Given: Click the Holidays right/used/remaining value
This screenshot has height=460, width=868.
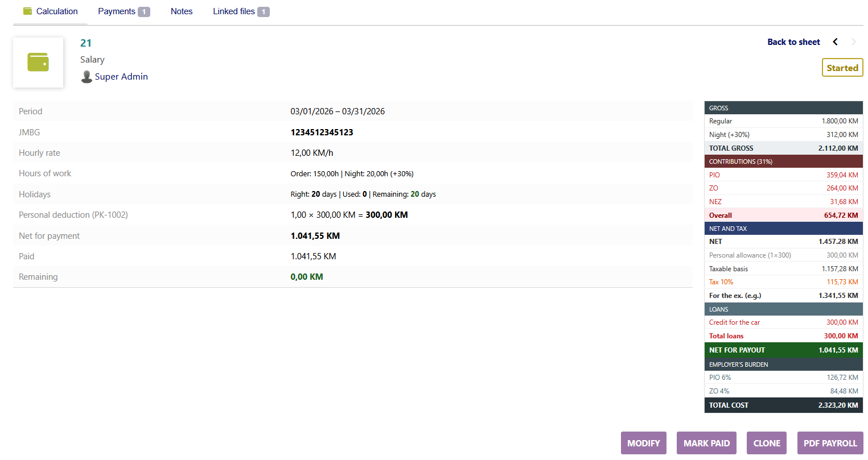Looking at the screenshot, I should [x=363, y=194].
